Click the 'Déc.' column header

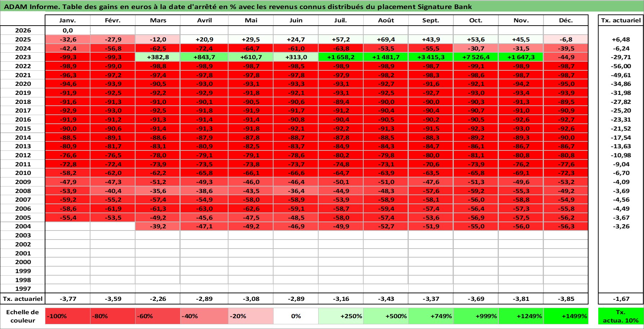pos(566,20)
